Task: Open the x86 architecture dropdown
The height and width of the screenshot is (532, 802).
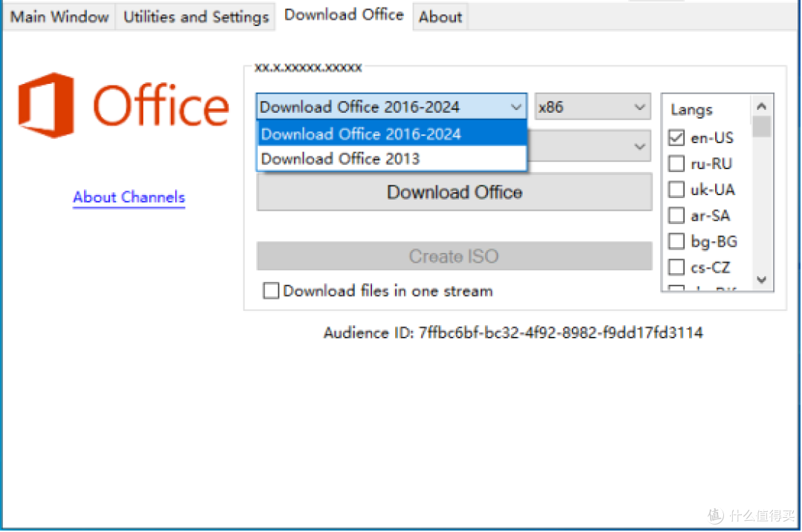Action: [593, 107]
